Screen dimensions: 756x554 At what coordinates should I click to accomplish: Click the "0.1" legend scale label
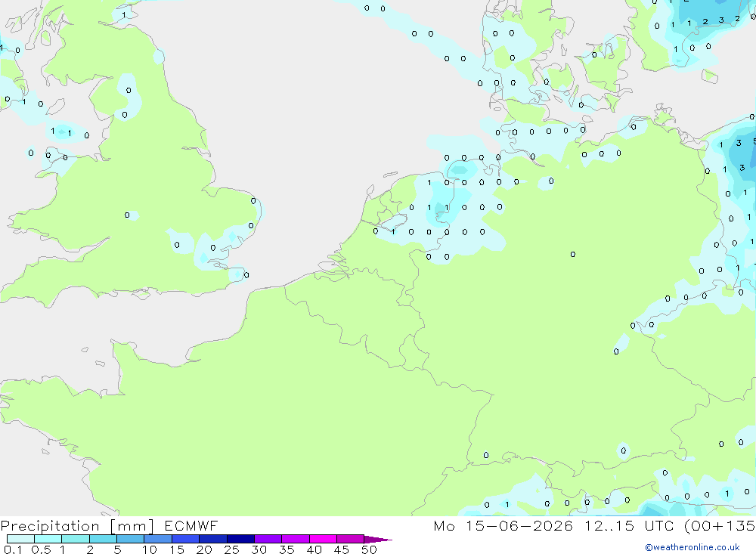click(x=13, y=549)
